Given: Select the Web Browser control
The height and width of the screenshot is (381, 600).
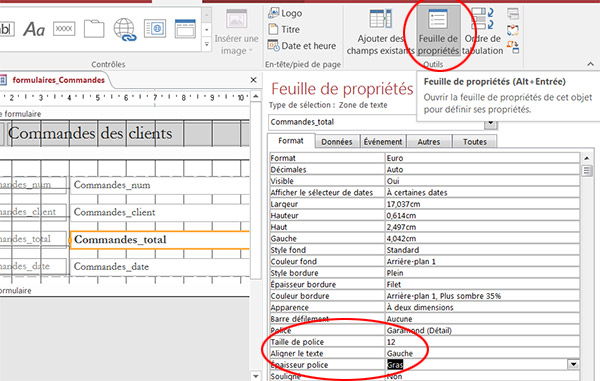Looking at the screenshot, I should coord(155,29).
